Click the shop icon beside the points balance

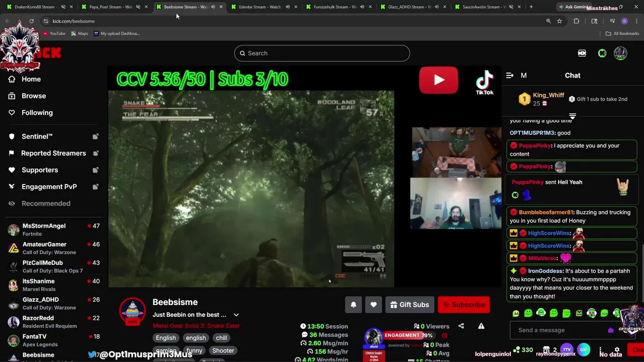point(546,349)
